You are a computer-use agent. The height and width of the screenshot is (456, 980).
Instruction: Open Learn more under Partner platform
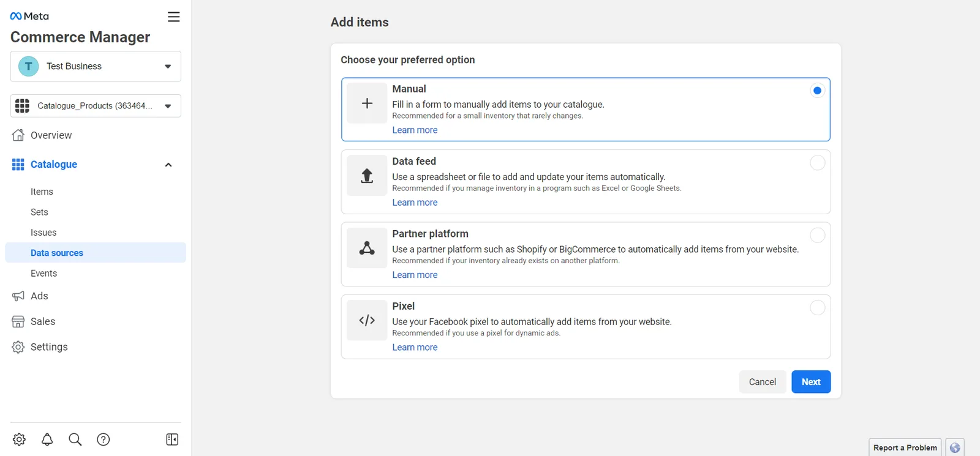415,275
